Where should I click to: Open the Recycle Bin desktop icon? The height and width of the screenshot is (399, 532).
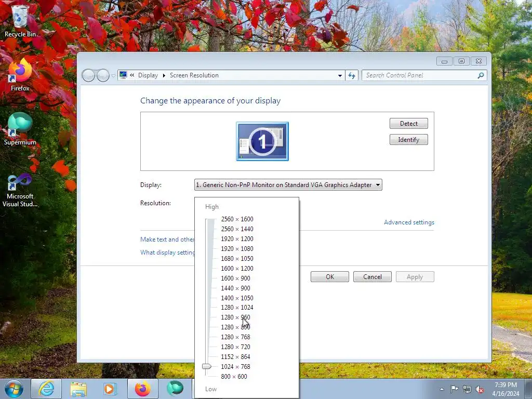tap(20, 20)
